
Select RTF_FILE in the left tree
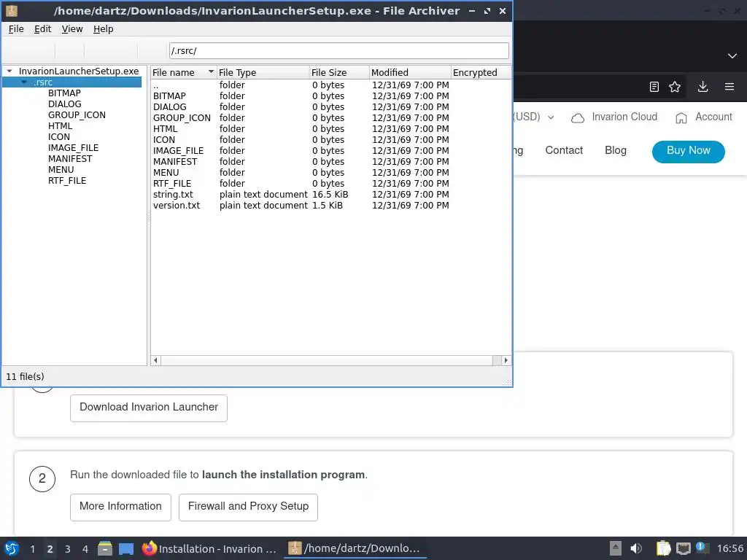67,181
